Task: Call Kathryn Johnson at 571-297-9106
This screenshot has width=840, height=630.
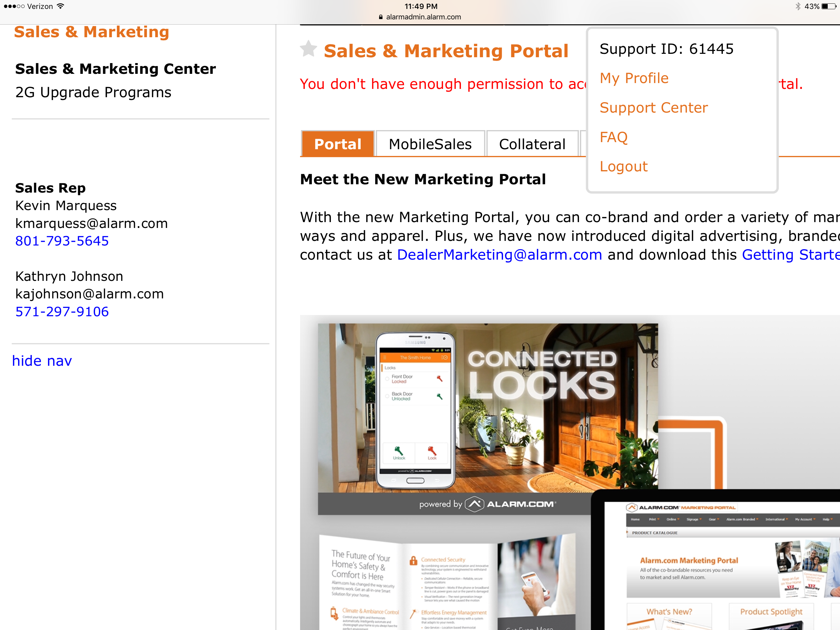Action: (62, 312)
